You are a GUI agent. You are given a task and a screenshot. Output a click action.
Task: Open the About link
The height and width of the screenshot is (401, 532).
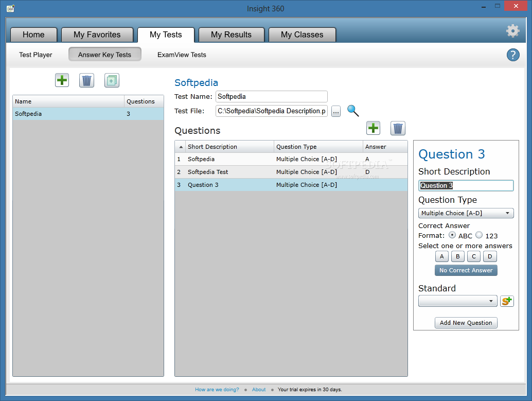259,390
